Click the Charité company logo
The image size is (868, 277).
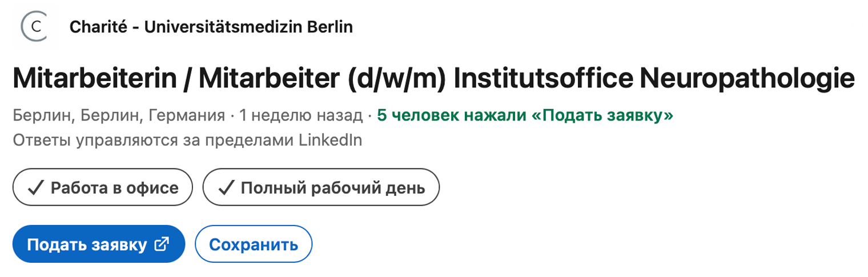click(34, 27)
